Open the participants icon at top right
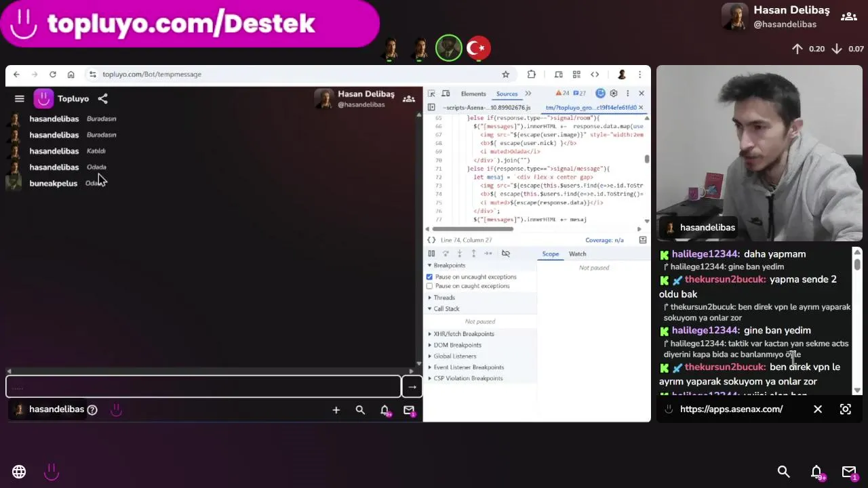868x488 pixels. pyautogui.click(x=848, y=16)
